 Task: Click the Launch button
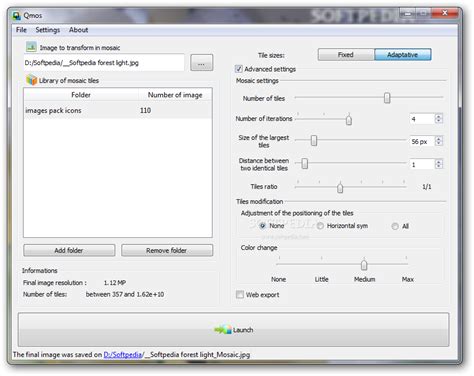[233, 330]
